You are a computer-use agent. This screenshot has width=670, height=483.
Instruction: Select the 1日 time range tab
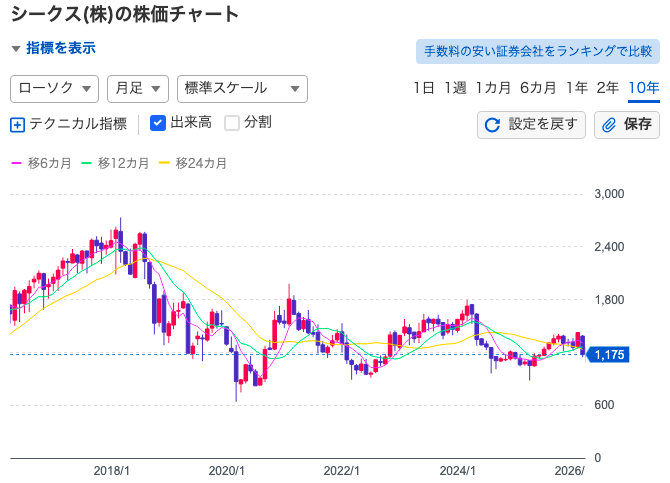423,88
